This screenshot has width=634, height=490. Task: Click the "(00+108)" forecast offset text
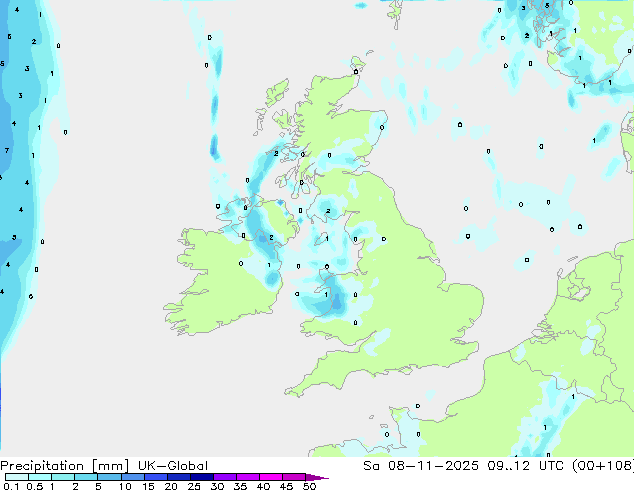pos(604,466)
